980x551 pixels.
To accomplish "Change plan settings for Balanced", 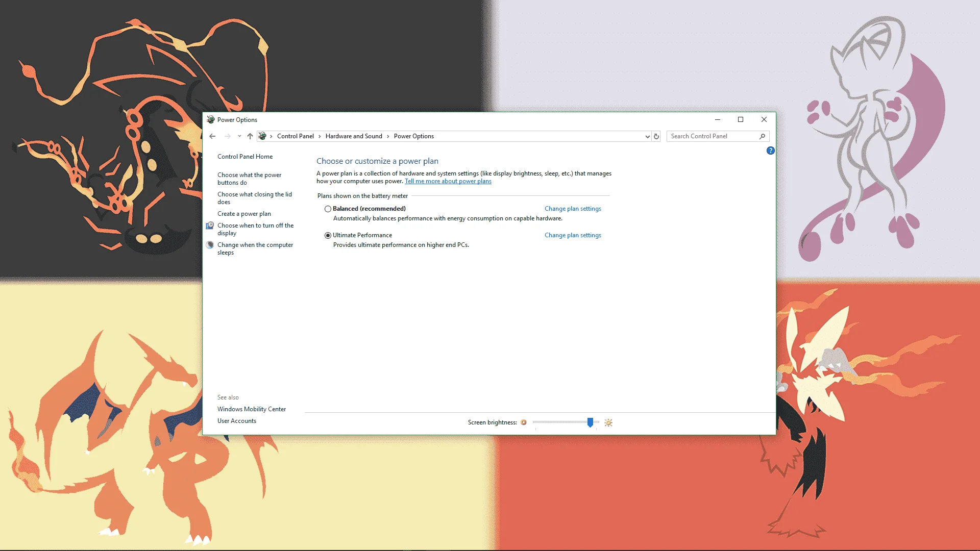I will tap(573, 209).
